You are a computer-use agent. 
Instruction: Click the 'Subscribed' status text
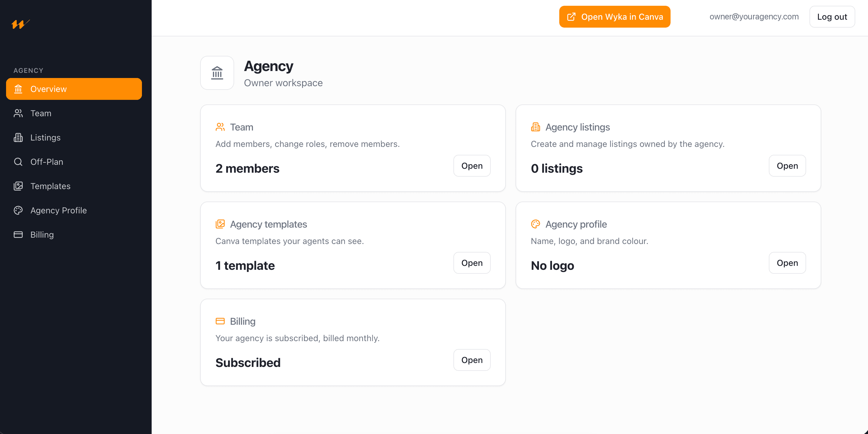pyautogui.click(x=248, y=362)
